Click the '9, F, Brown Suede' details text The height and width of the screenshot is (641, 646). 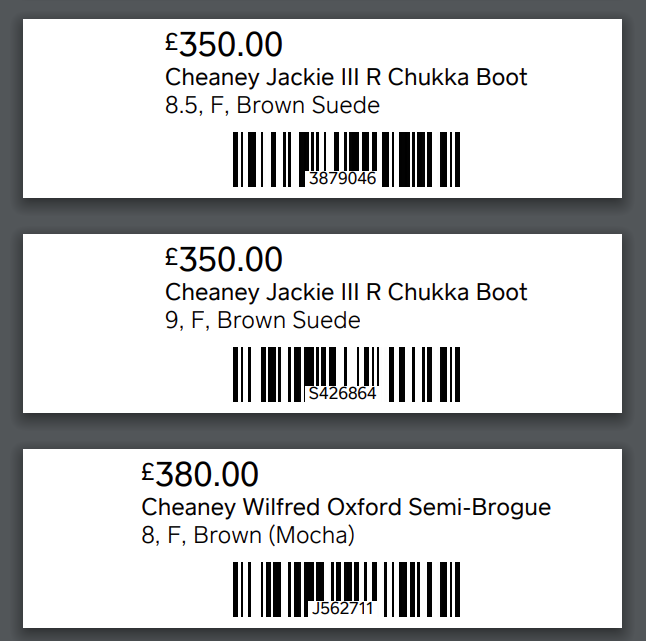coord(262,320)
